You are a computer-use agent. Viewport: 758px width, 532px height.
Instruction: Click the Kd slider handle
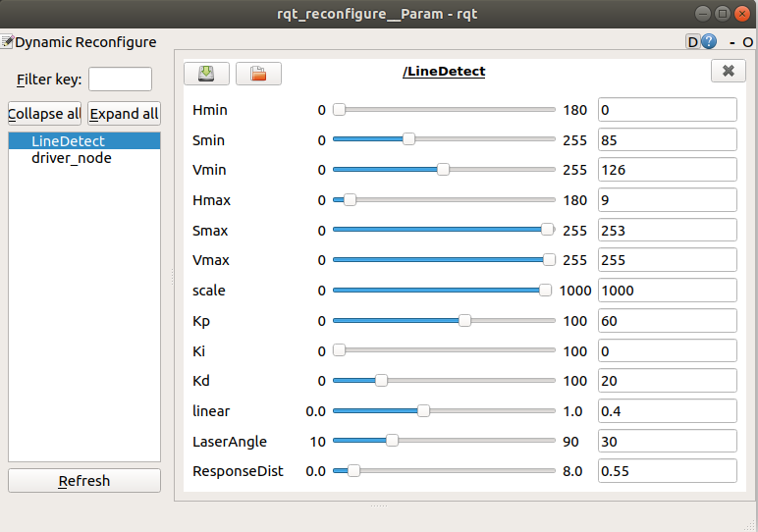[381, 380]
